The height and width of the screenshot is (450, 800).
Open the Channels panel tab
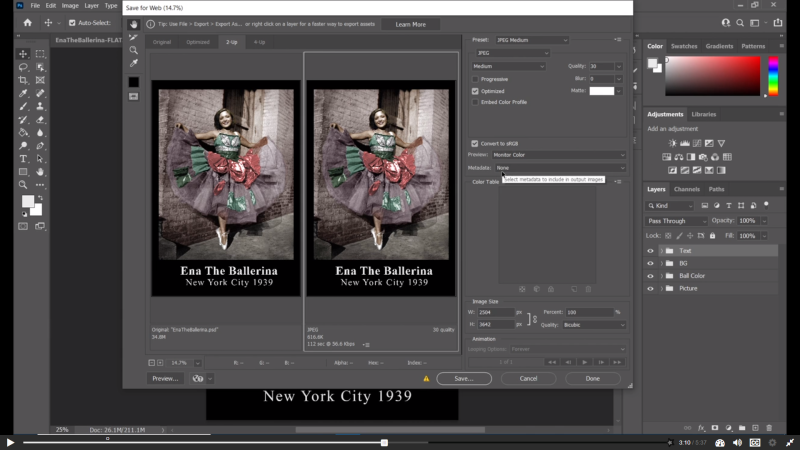point(687,189)
